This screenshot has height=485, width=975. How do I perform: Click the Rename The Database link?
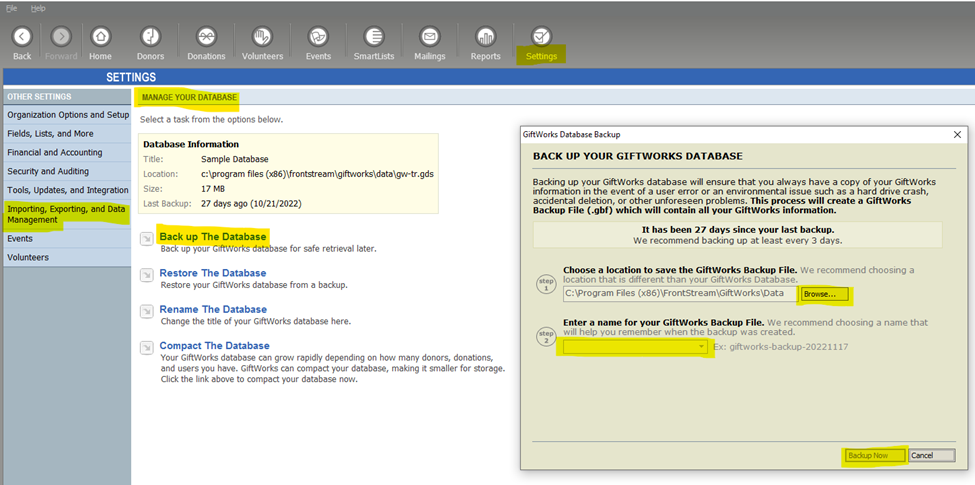pyautogui.click(x=213, y=309)
